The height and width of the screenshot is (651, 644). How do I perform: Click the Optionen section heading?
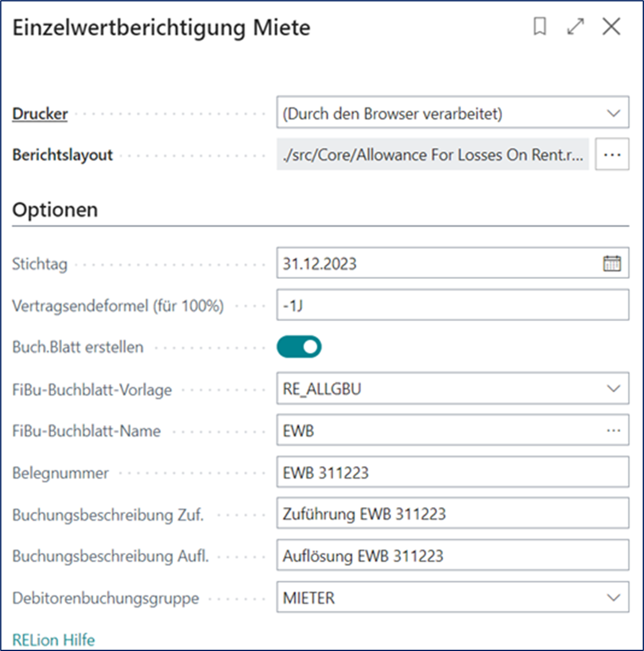pyautogui.click(x=55, y=210)
